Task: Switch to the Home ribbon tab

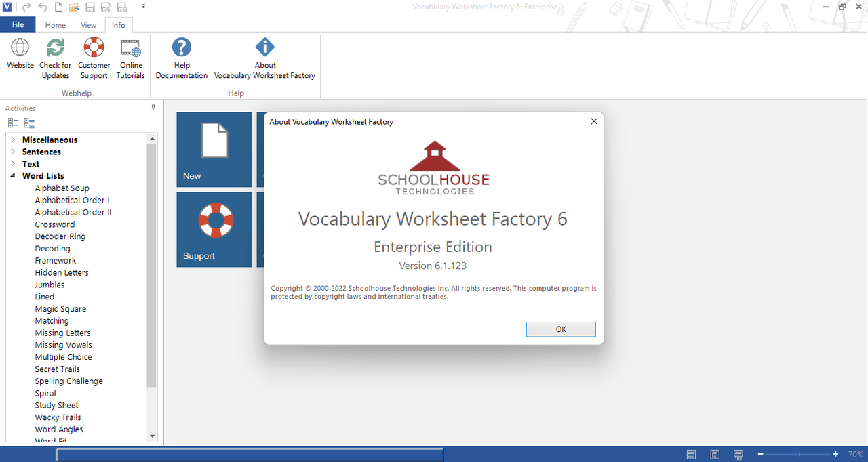Action: (56, 25)
